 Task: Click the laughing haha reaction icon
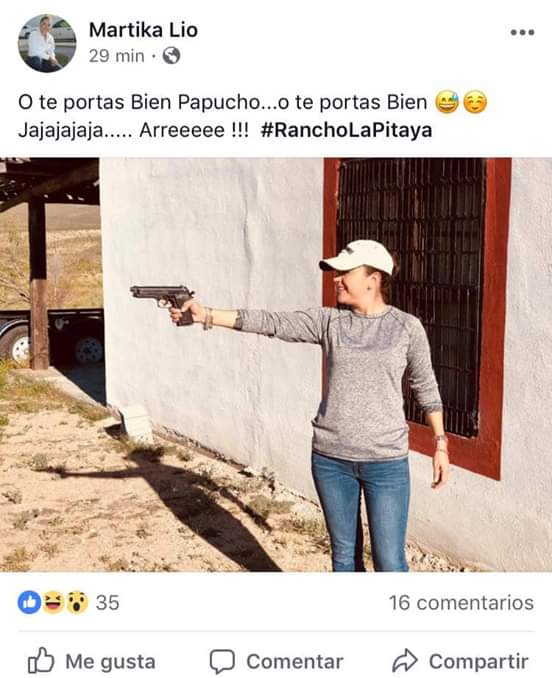[53, 602]
